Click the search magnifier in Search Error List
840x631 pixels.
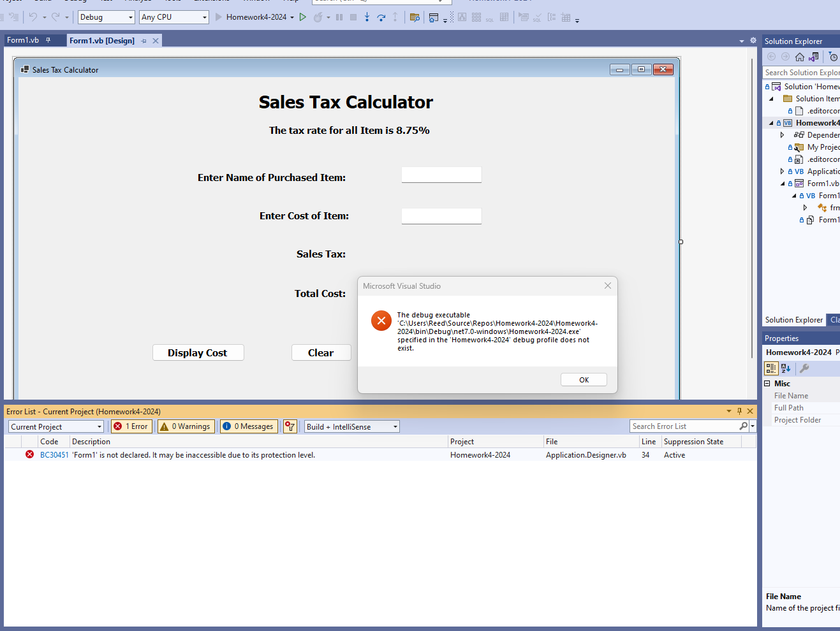(x=744, y=426)
